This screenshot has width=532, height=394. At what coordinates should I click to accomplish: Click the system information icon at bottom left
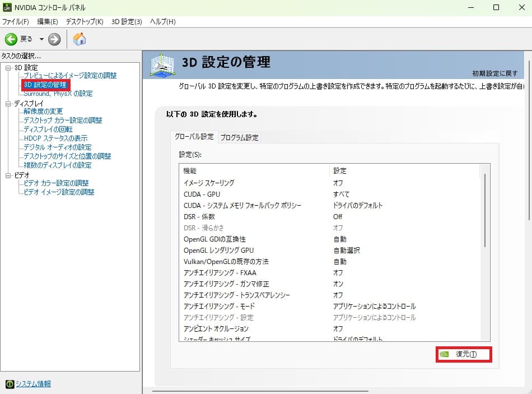coord(10,384)
